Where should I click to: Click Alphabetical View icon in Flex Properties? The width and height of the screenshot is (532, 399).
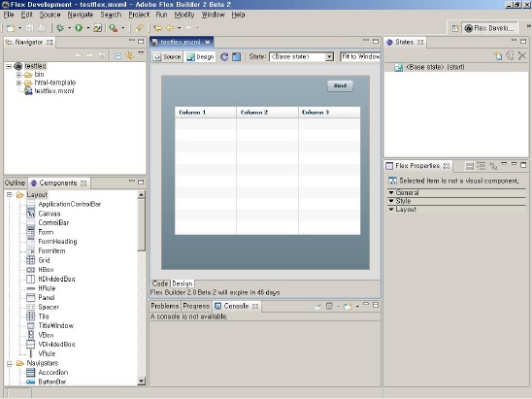pos(493,166)
